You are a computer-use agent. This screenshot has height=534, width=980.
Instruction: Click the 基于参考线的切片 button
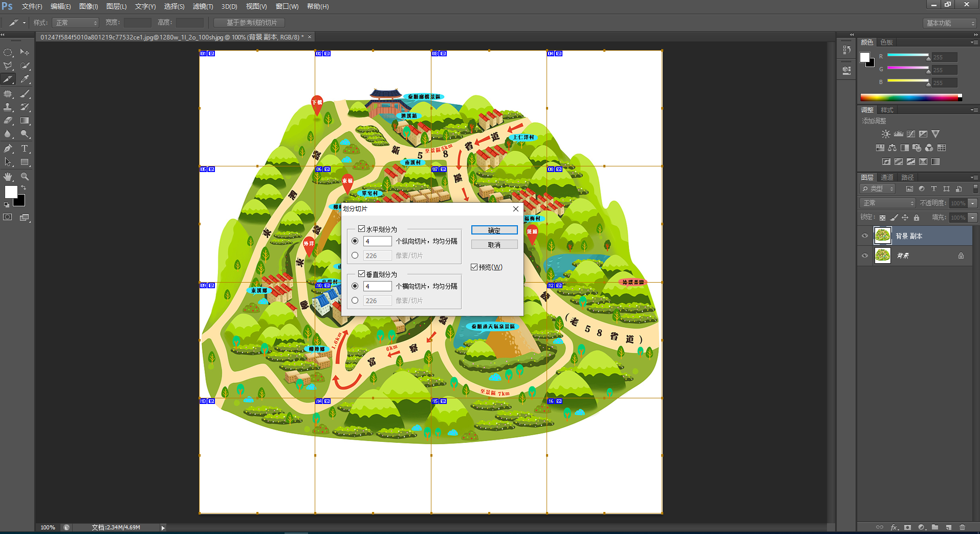pos(249,23)
